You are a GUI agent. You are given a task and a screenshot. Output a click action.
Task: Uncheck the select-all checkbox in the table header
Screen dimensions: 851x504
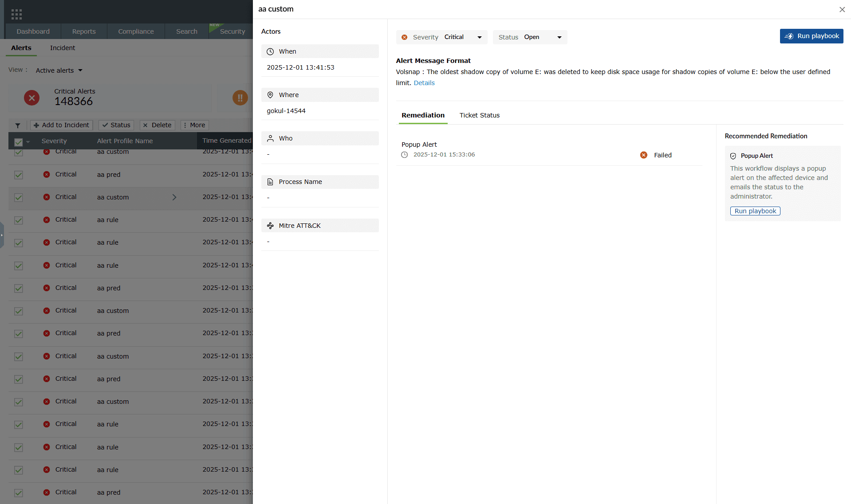coord(18,141)
